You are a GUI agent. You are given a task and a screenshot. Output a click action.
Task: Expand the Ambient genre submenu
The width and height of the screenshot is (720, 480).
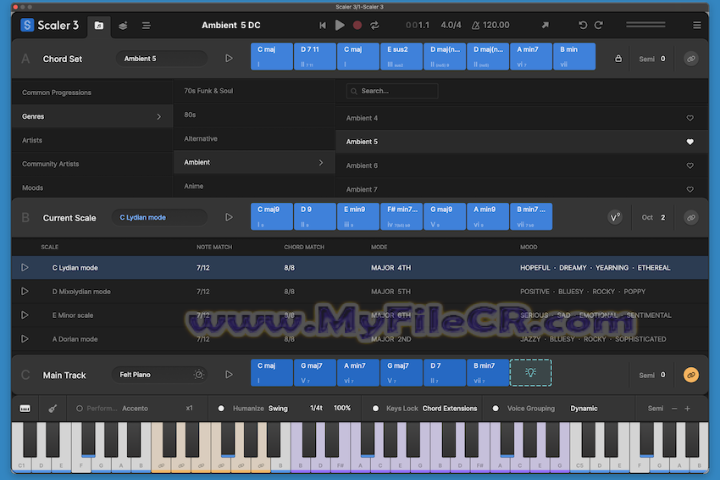click(x=254, y=162)
